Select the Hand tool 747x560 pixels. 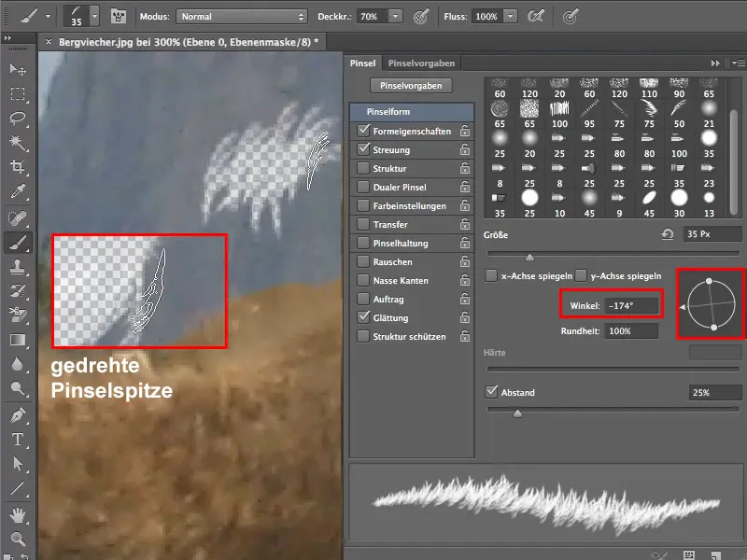click(18, 515)
